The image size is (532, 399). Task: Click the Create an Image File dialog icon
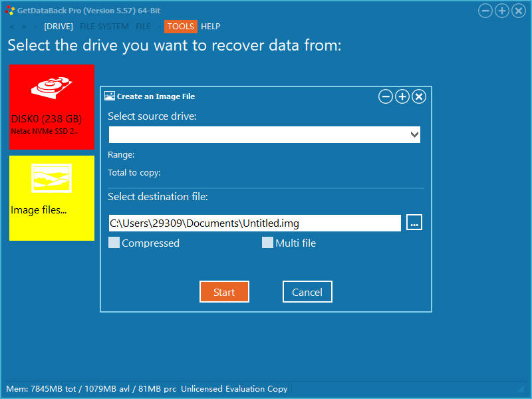click(x=110, y=96)
